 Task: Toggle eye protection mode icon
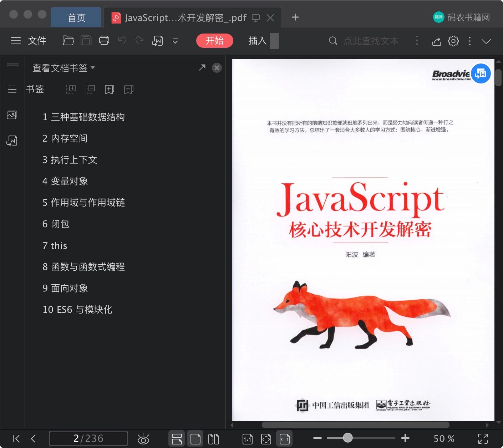pyautogui.click(x=143, y=439)
